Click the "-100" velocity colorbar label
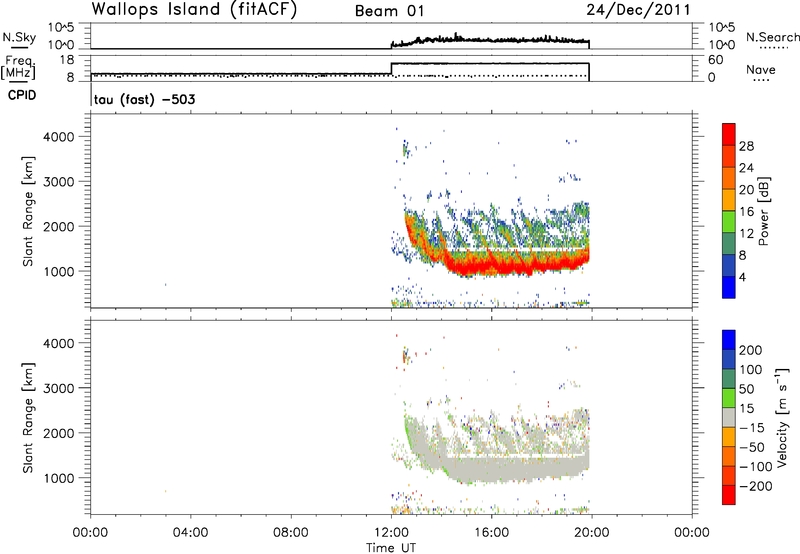The width and height of the screenshot is (800, 554). (756, 467)
